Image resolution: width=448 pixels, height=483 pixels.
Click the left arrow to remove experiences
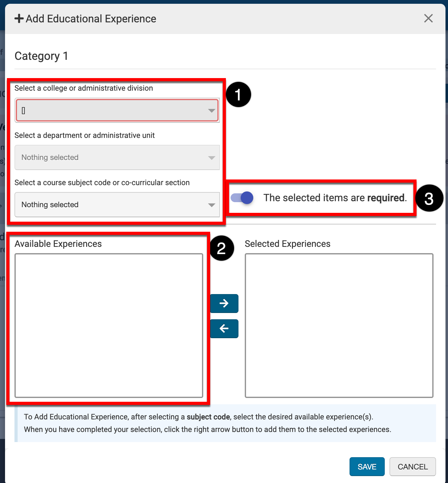click(x=224, y=328)
